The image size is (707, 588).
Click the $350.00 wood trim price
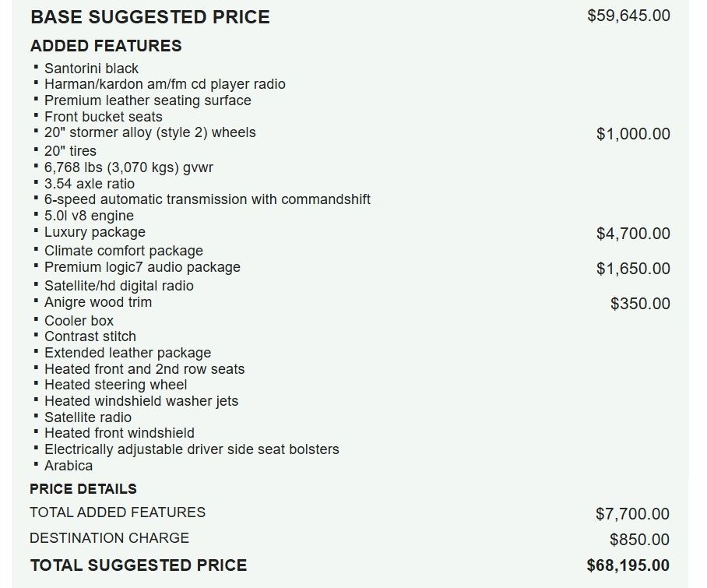point(640,304)
